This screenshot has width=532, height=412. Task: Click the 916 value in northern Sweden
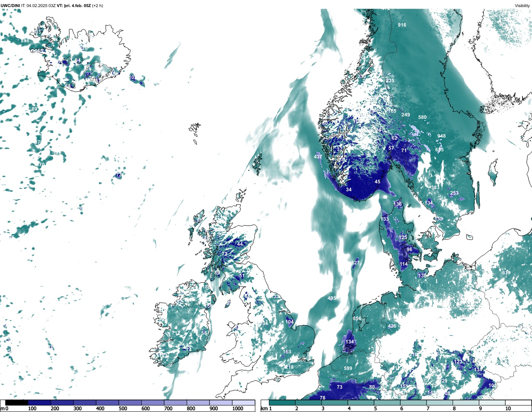click(x=402, y=25)
